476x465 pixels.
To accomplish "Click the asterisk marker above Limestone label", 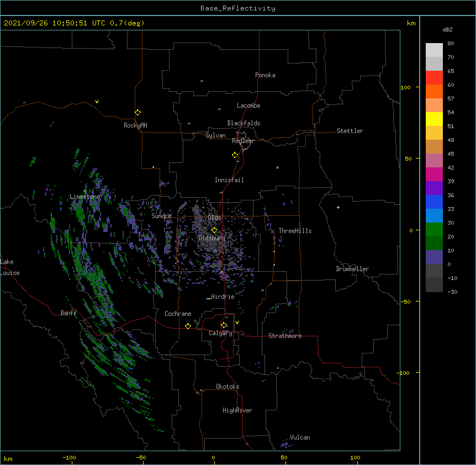I will point(84,191).
